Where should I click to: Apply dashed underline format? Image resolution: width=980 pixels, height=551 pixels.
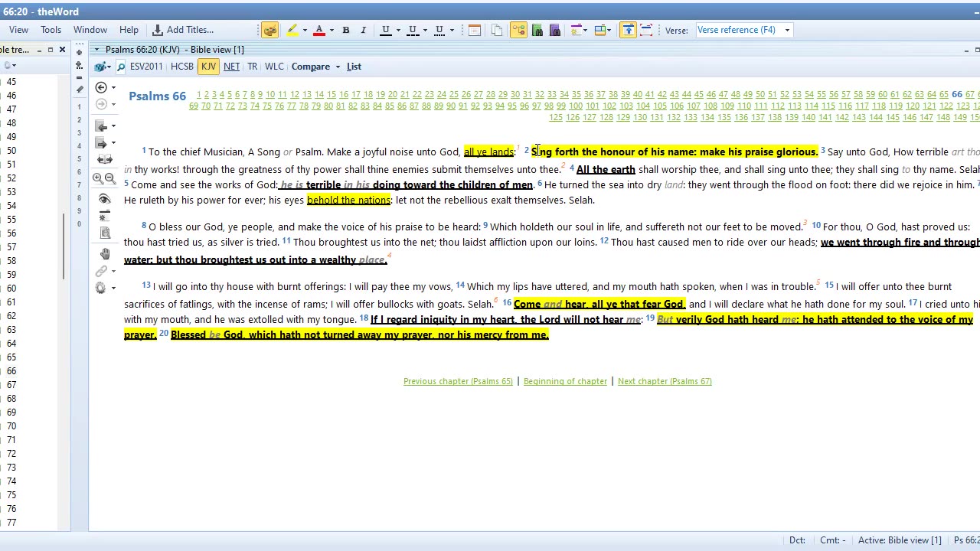(413, 30)
